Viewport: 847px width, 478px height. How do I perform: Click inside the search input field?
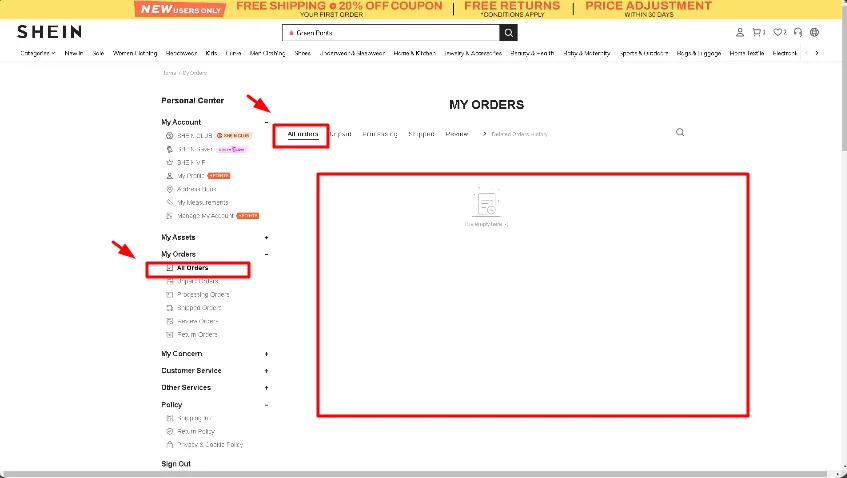391,33
